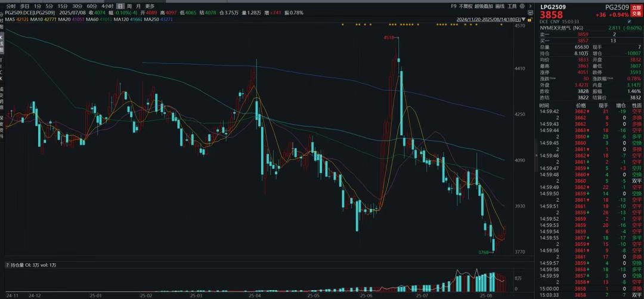Click the 买一 bid price 3857

point(583,41)
